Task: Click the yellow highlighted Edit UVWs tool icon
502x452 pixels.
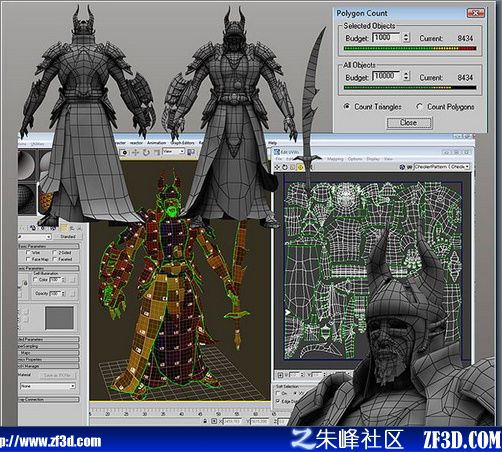Action: (300, 167)
